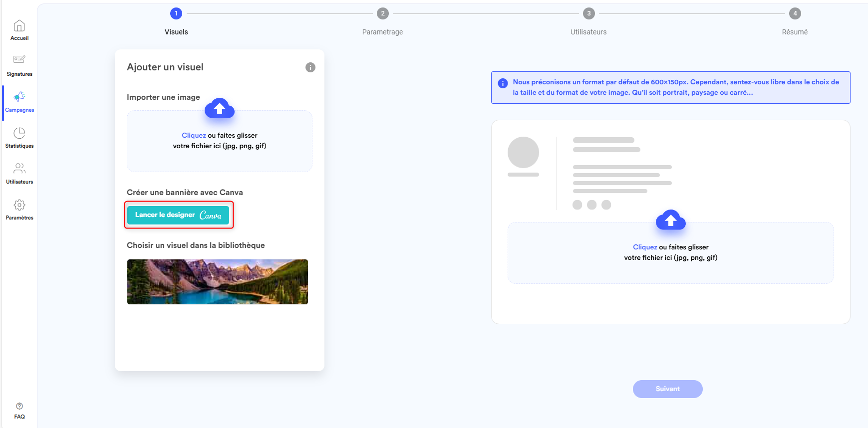Click the info icon beside Ajouter un visuel
Screen dimensions: 868x428
pos(310,67)
